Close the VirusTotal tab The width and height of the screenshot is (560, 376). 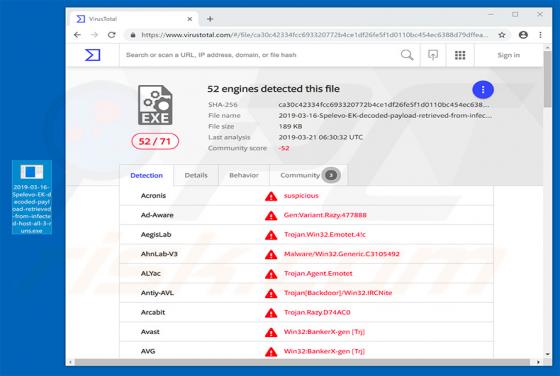click(190, 19)
